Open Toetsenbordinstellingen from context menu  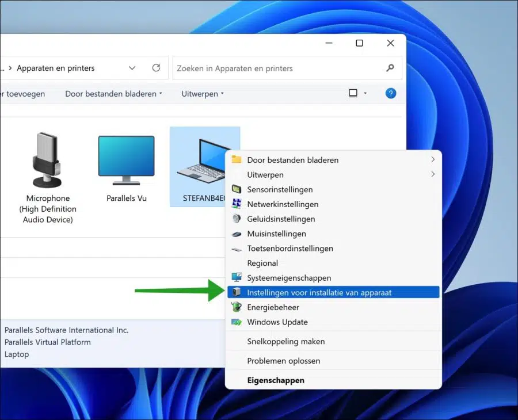333,249
